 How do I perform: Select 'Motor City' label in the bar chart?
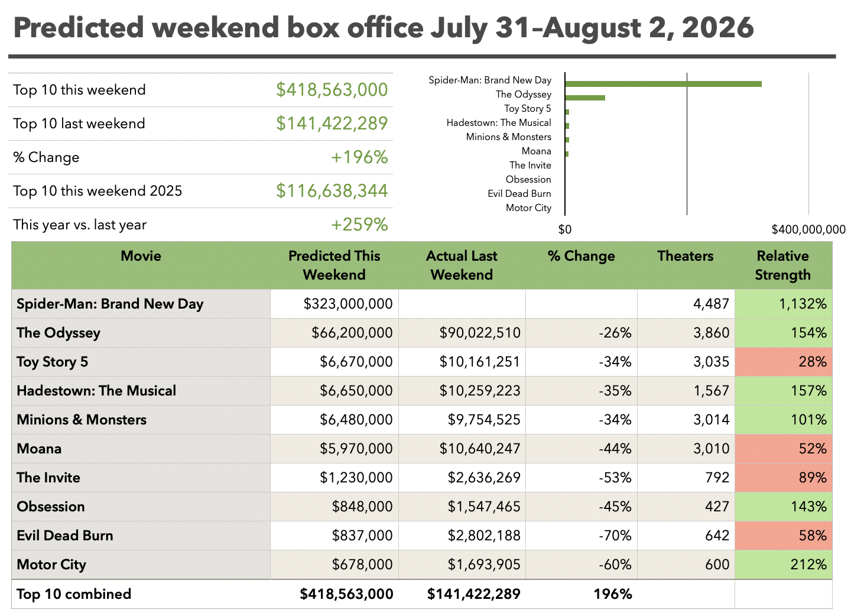pyautogui.click(x=528, y=208)
